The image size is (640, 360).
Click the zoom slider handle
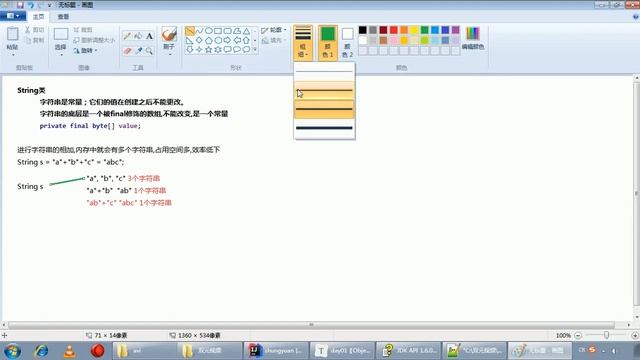607,335
